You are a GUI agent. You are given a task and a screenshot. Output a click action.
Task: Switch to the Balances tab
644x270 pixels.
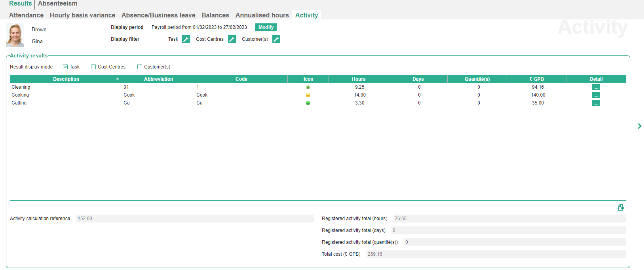[215, 15]
